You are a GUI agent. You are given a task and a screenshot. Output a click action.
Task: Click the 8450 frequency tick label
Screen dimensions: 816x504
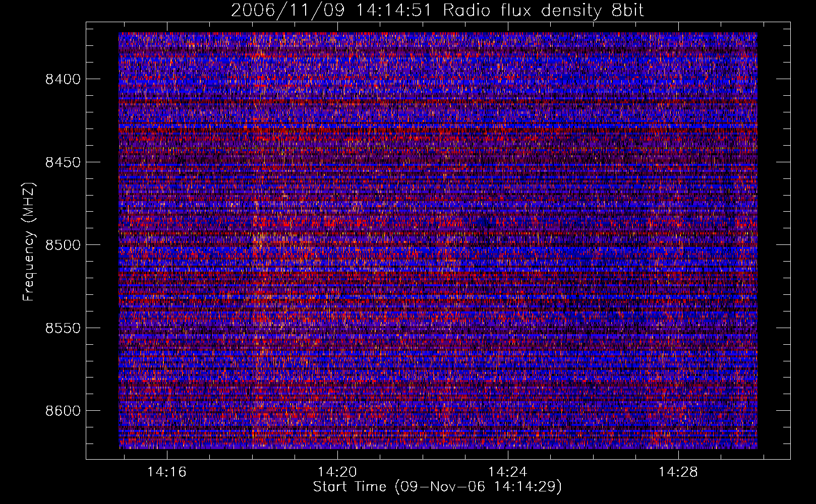pos(63,162)
